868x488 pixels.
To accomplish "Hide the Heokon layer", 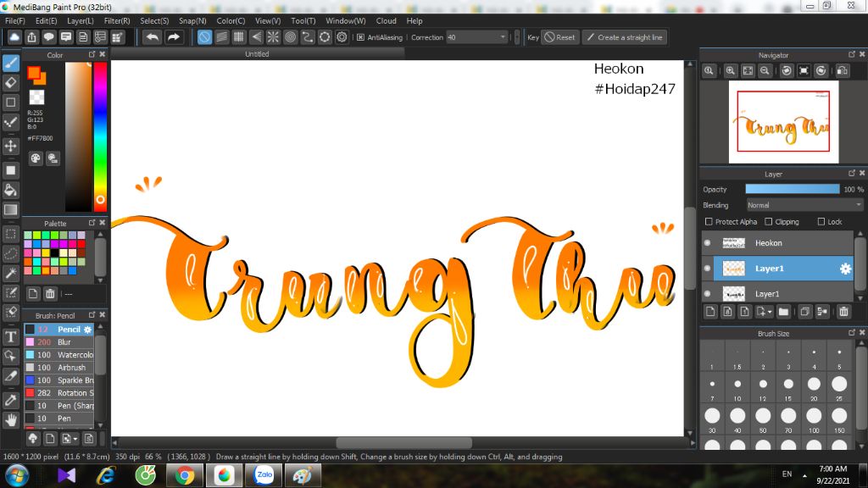I will click(x=708, y=243).
